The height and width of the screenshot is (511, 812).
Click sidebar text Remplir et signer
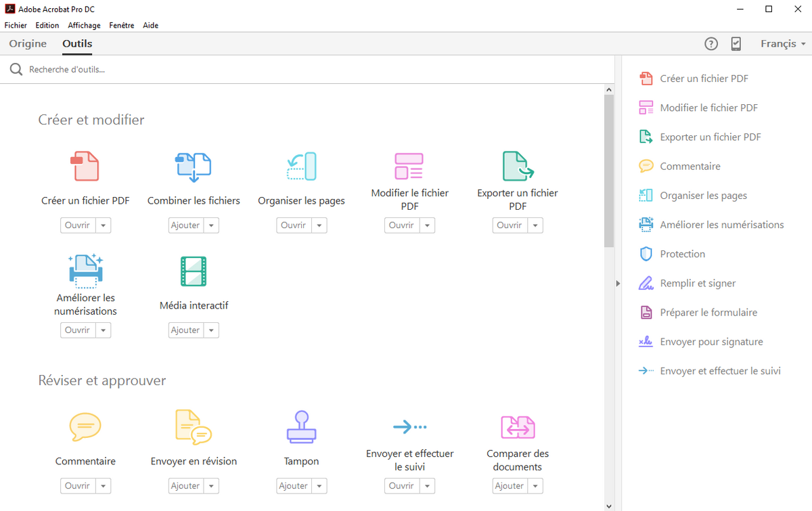[698, 284]
